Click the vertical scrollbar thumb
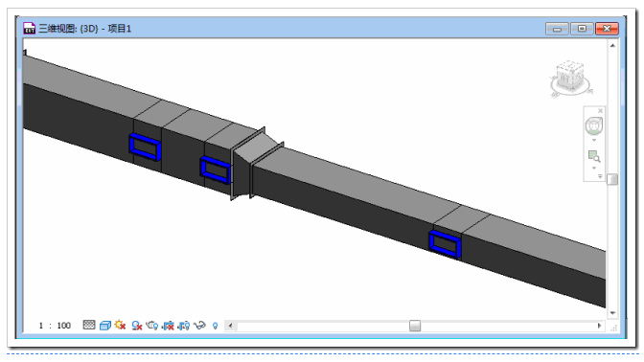Image resolution: width=644 pixels, height=362 pixels. (612, 179)
